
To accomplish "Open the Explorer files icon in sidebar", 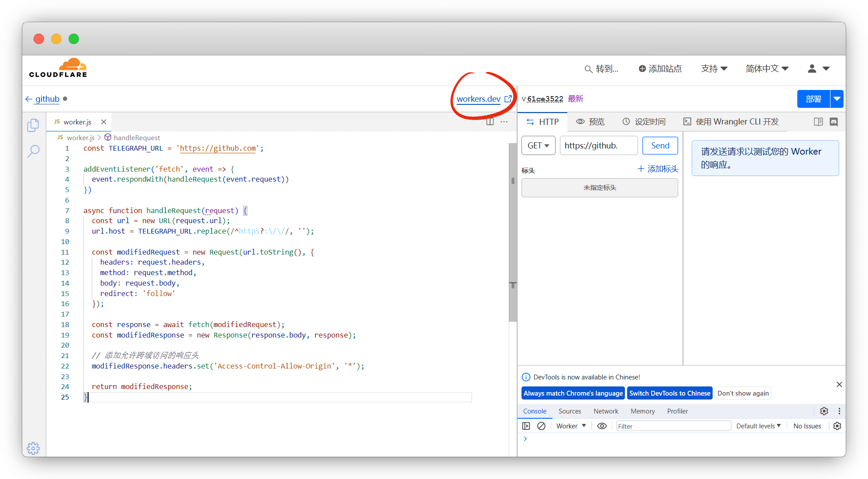I will tap(33, 125).
